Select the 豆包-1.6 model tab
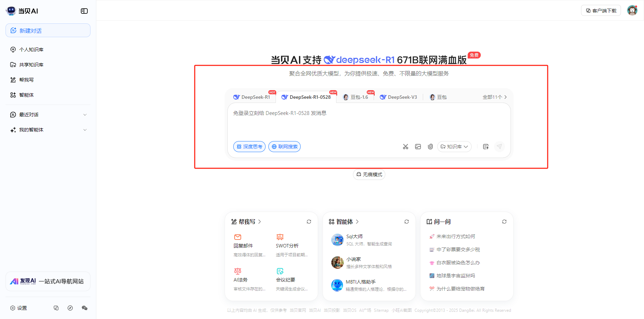The width and height of the screenshot is (644, 319). coord(356,97)
